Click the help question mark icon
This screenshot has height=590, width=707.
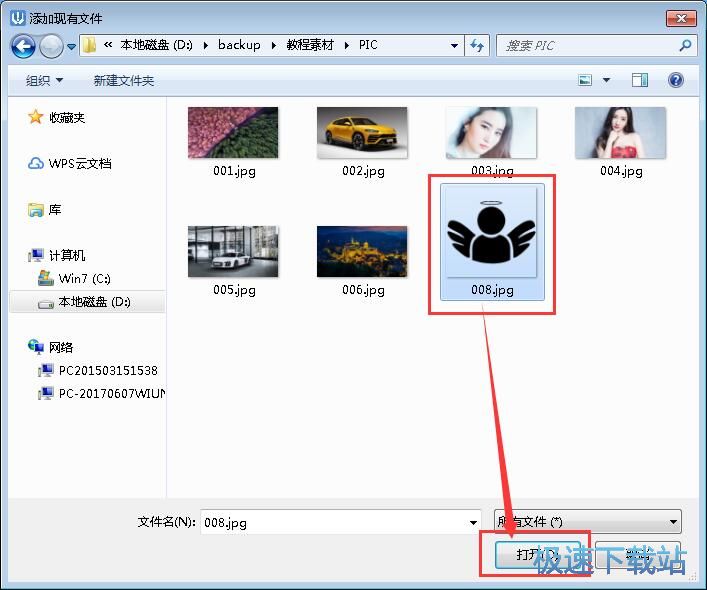676,80
